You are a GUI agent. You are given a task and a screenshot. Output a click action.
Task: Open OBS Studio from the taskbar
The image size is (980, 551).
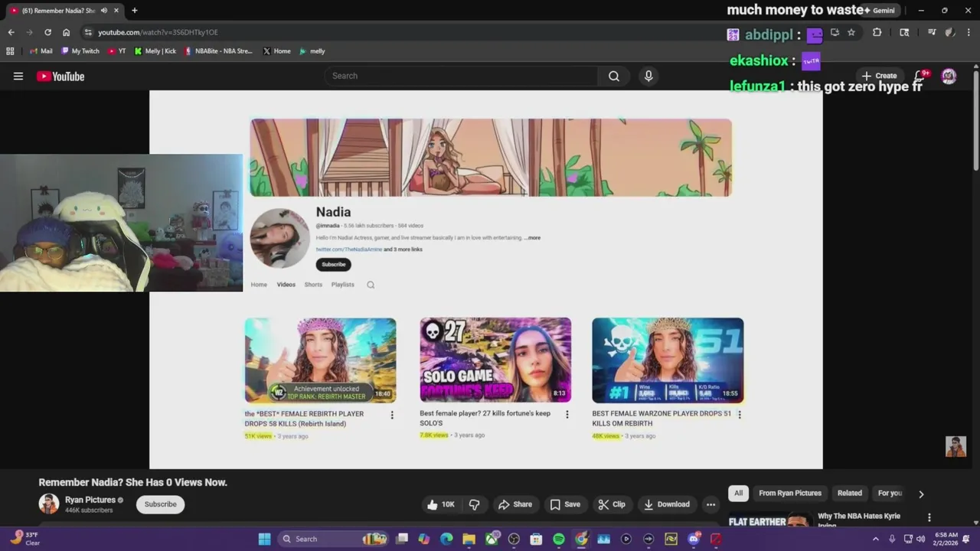(x=514, y=539)
